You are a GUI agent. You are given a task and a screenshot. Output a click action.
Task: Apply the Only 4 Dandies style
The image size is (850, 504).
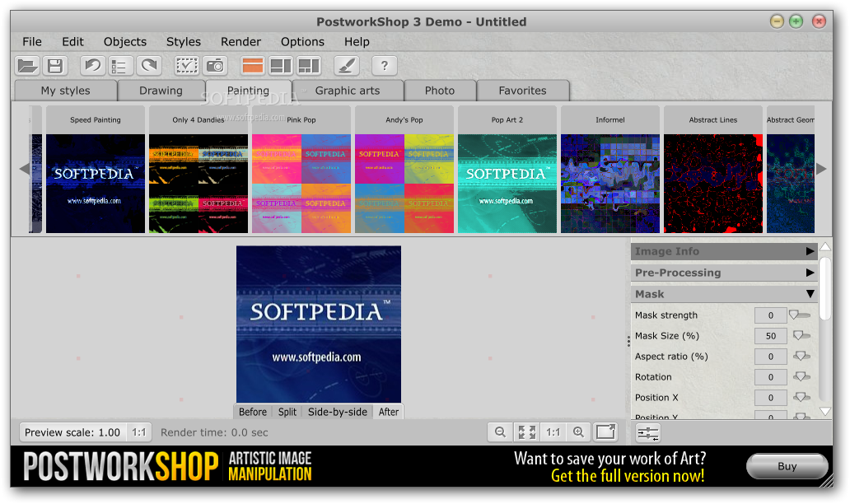pyautogui.click(x=198, y=184)
